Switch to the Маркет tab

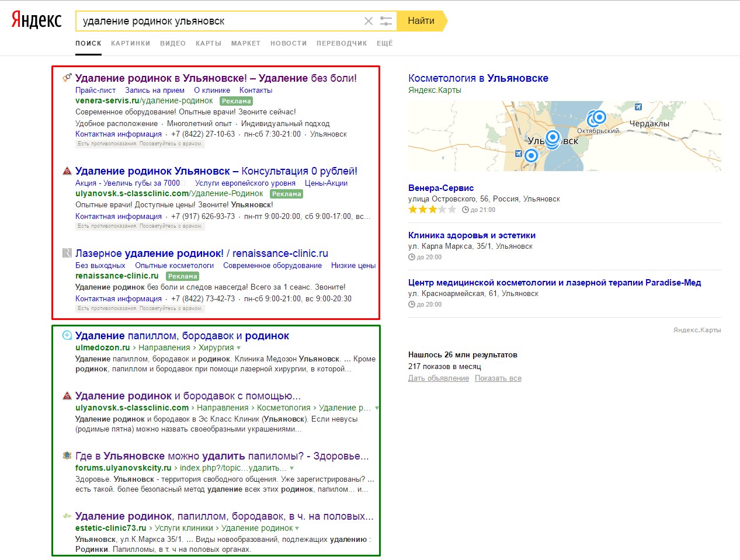coord(246,43)
